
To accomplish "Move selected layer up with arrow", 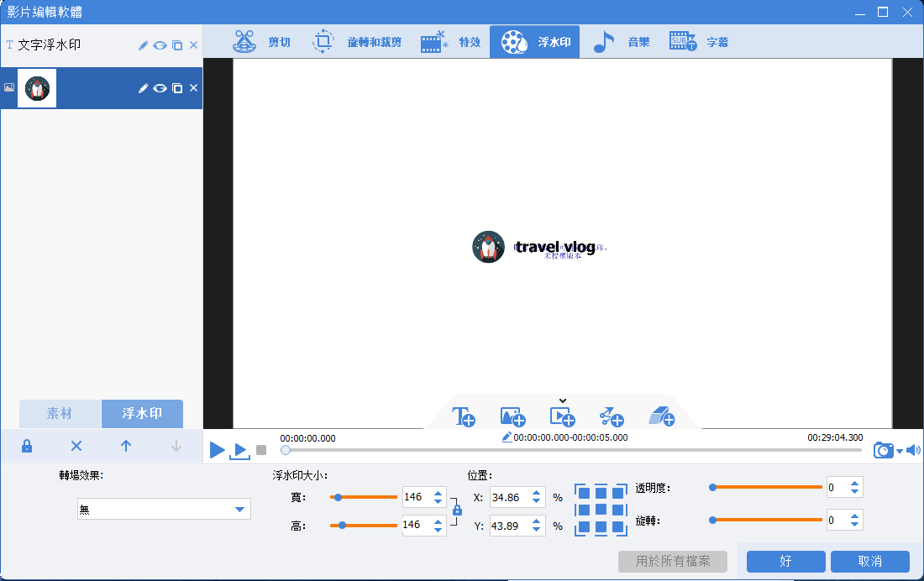I will [x=126, y=446].
